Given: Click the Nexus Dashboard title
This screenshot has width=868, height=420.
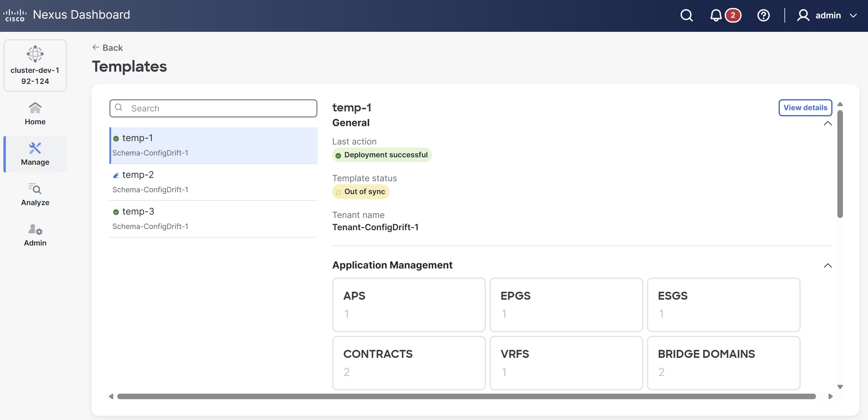Looking at the screenshot, I should tap(81, 14).
